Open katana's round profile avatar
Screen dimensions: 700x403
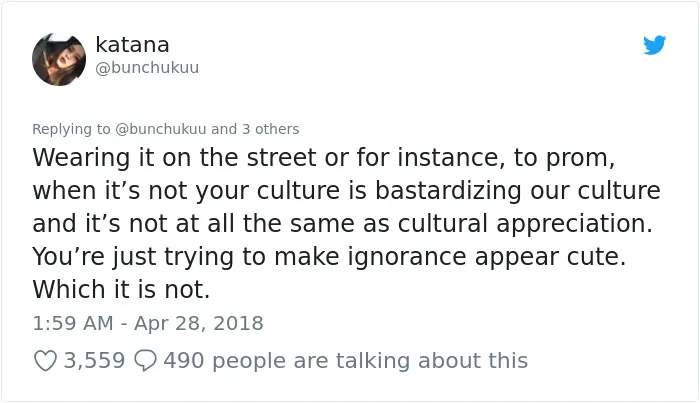click(x=59, y=59)
